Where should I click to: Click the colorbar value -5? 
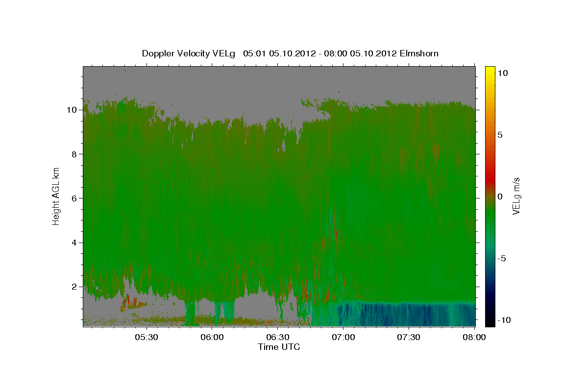click(x=502, y=258)
